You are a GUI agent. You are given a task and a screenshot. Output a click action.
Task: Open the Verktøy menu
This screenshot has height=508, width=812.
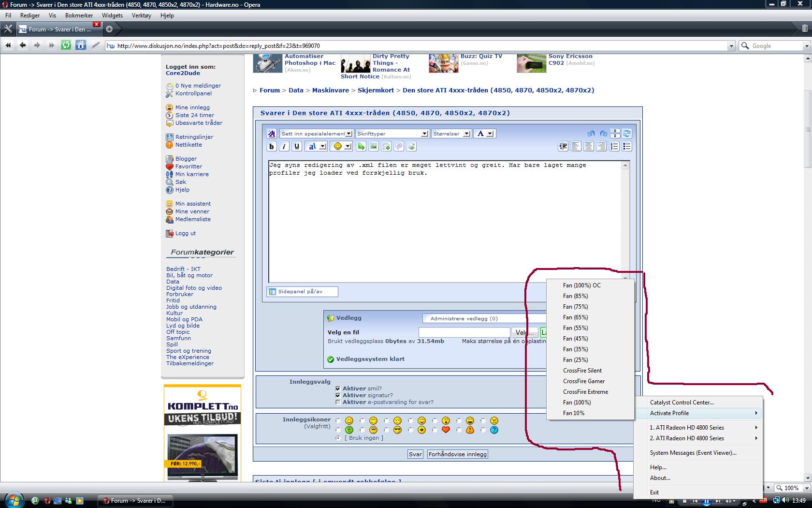pos(142,15)
